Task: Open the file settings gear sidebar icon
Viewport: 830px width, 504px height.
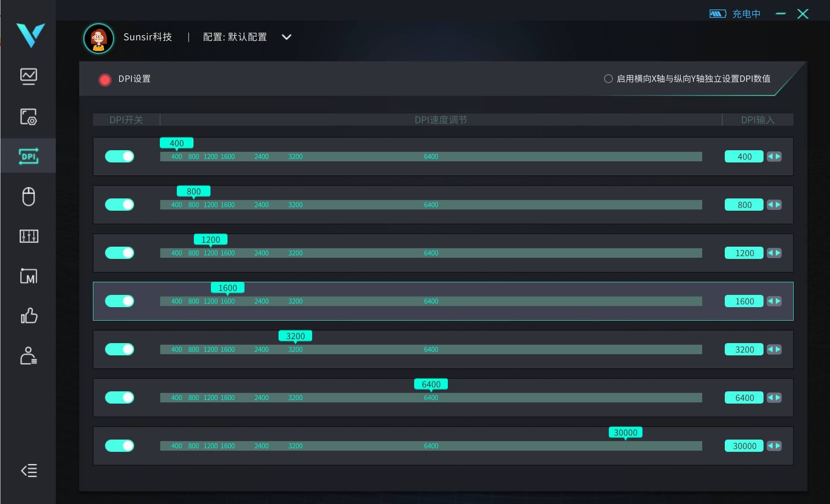Action: click(28, 117)
